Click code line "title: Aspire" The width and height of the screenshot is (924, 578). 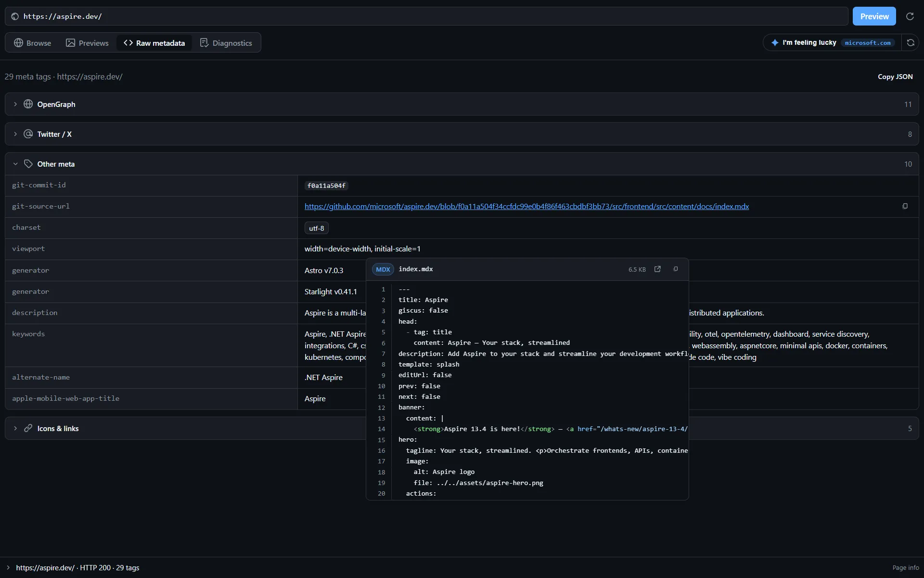(x=423, y=300)
